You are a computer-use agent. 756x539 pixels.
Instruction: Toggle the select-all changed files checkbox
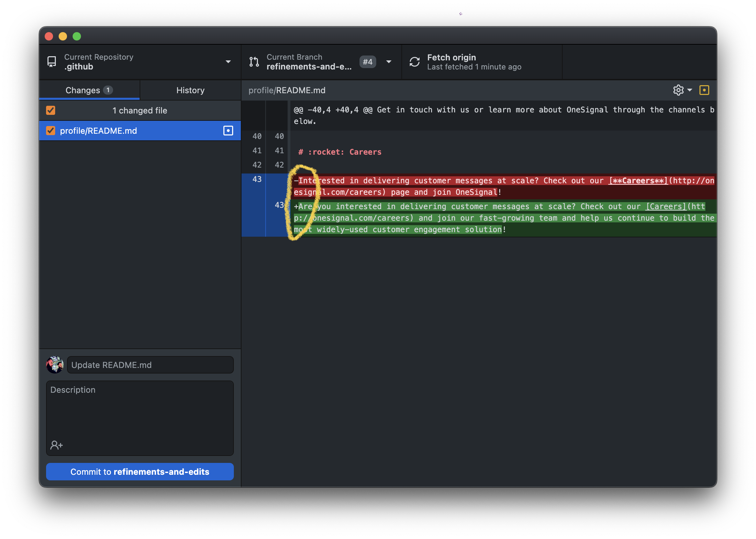tap(51, 110)
